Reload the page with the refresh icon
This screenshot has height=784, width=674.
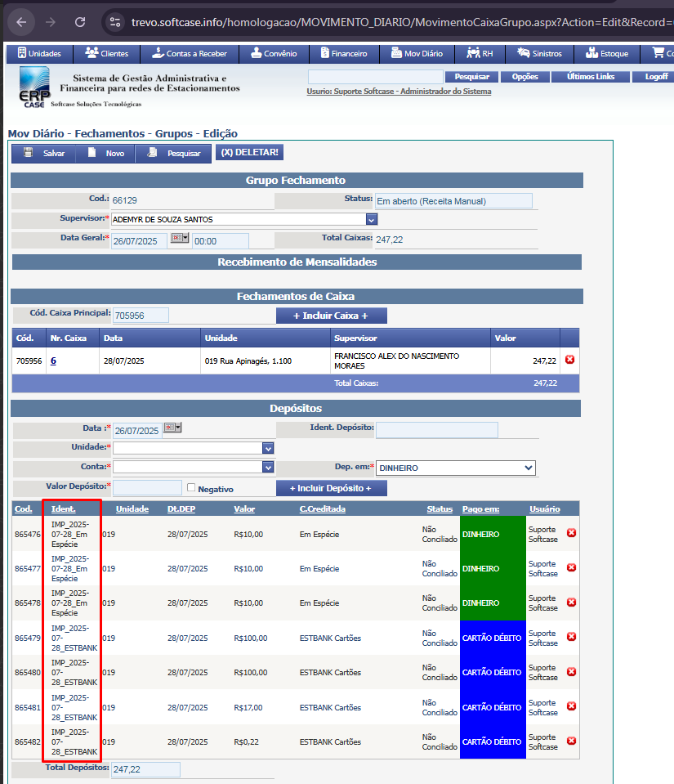point(80,22)
